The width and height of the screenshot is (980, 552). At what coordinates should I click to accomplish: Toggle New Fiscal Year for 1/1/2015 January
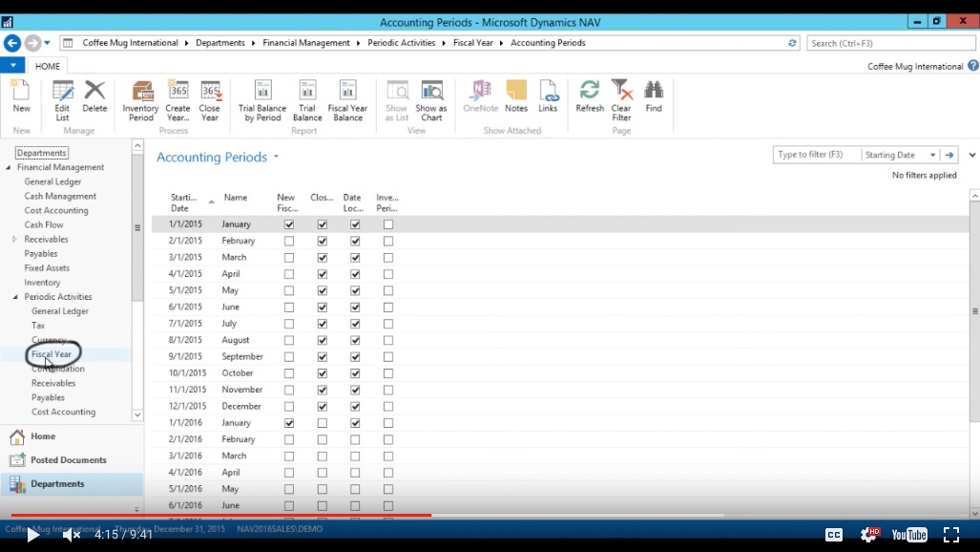coord(289,224)
